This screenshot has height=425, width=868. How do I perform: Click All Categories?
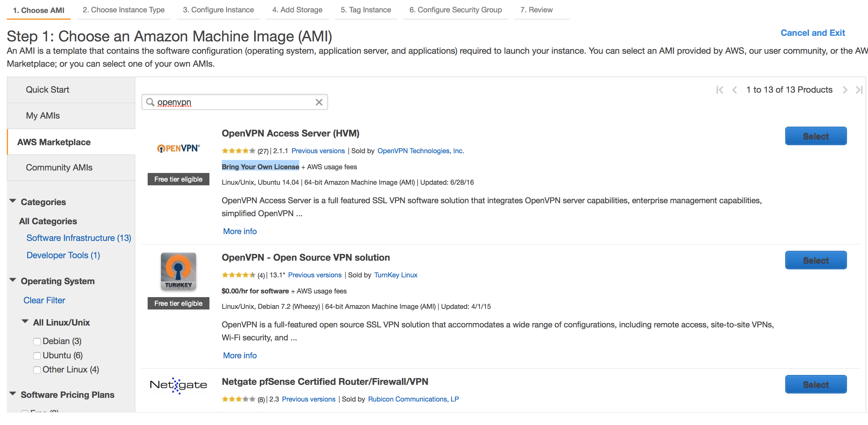coord(48,221)
